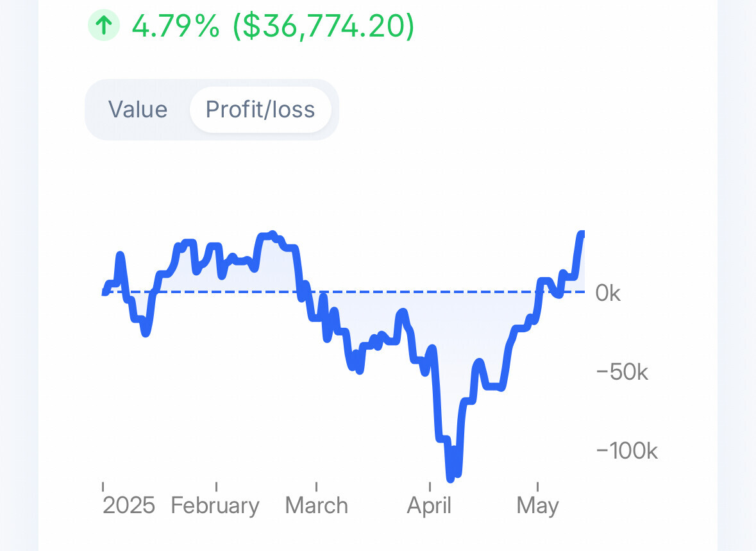Click the tick mark above February
Image resolution: width=756 pixels, height=551 pixels.
coord(216,486)
